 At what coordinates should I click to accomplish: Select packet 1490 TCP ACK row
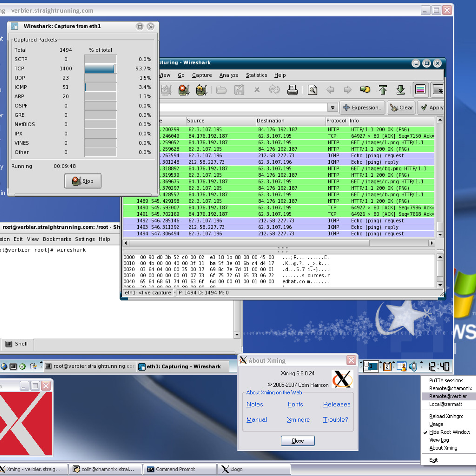[279, 208]
